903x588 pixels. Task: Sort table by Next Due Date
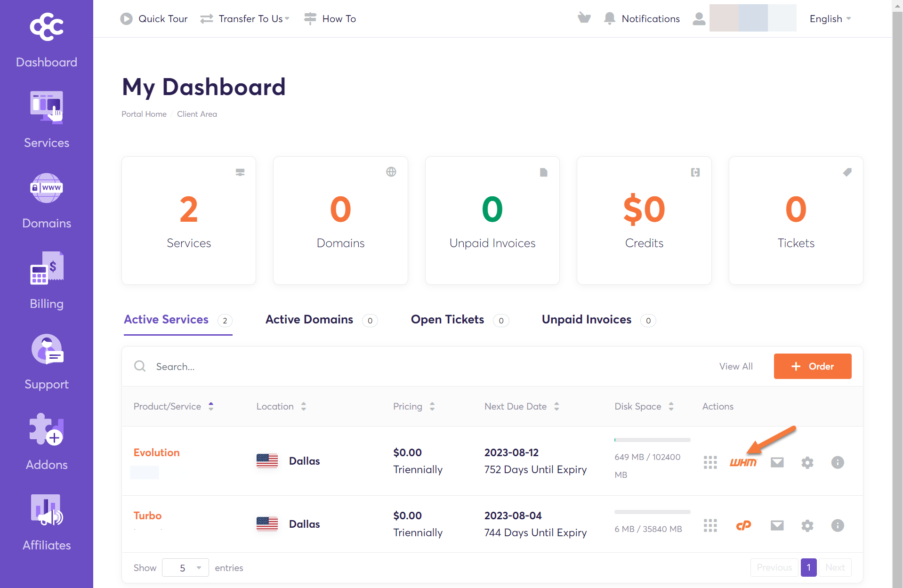tap(522, 406)
